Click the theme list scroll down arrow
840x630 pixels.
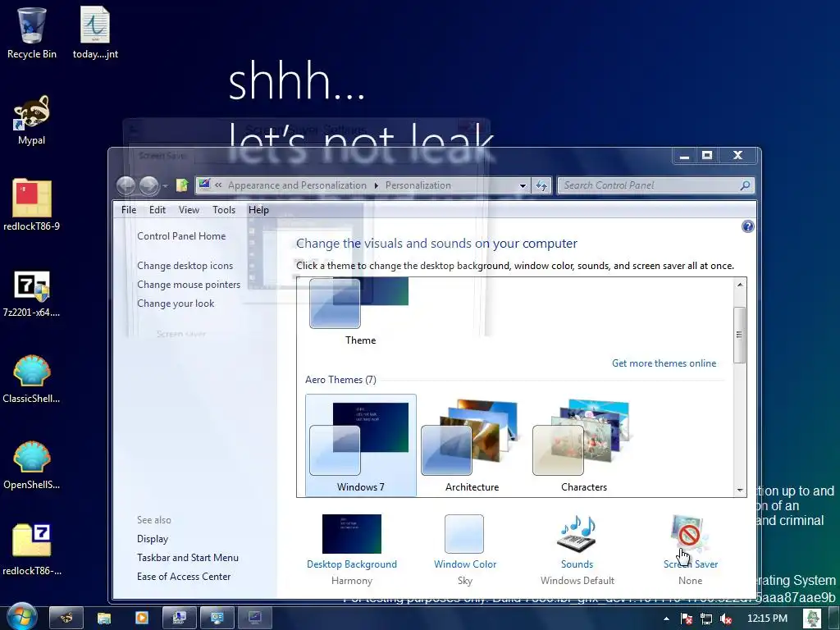pyautogui.click(x=740, y=491)
